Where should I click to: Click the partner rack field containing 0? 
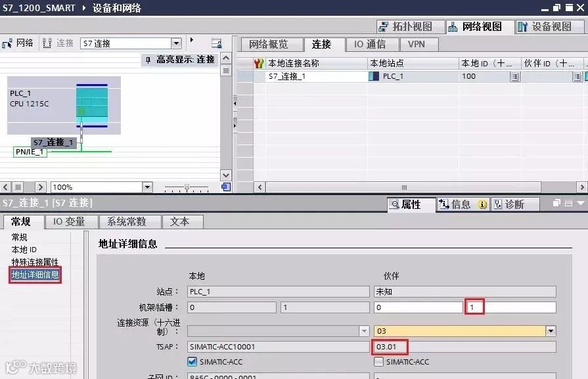click(x=418, y=307)
